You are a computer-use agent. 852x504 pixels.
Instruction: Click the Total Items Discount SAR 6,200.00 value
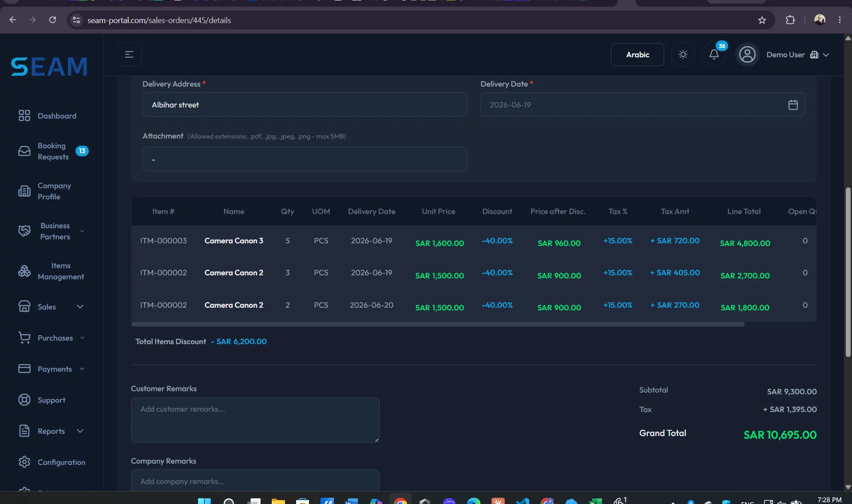(239, 341)
